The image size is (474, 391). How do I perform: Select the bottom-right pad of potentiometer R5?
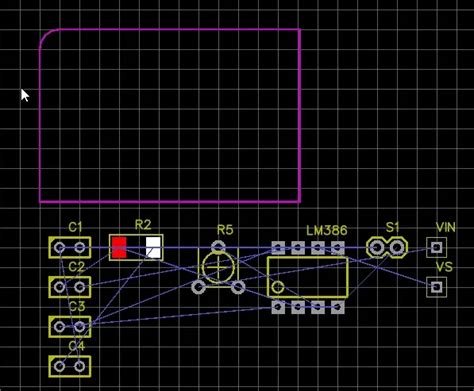(x=238, y=287)
